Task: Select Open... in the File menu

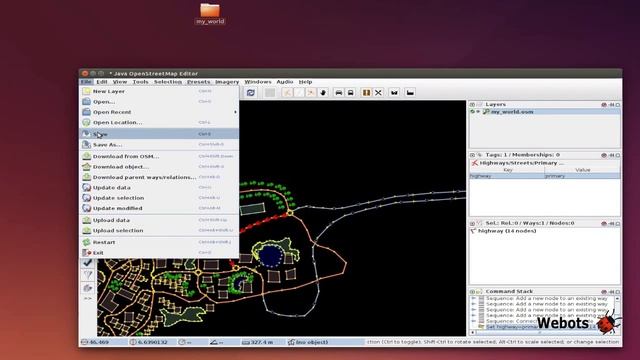Action: [159, 102]
